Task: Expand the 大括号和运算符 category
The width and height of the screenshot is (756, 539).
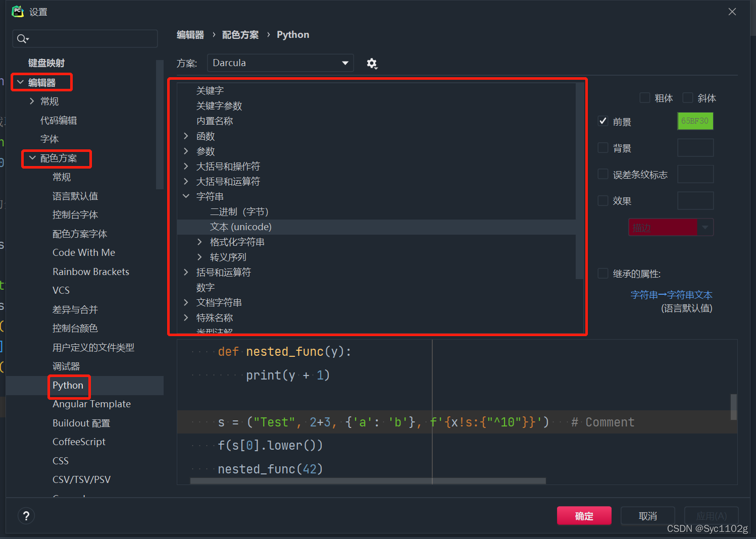Action: pyautogui.click(x=186, y=181)
